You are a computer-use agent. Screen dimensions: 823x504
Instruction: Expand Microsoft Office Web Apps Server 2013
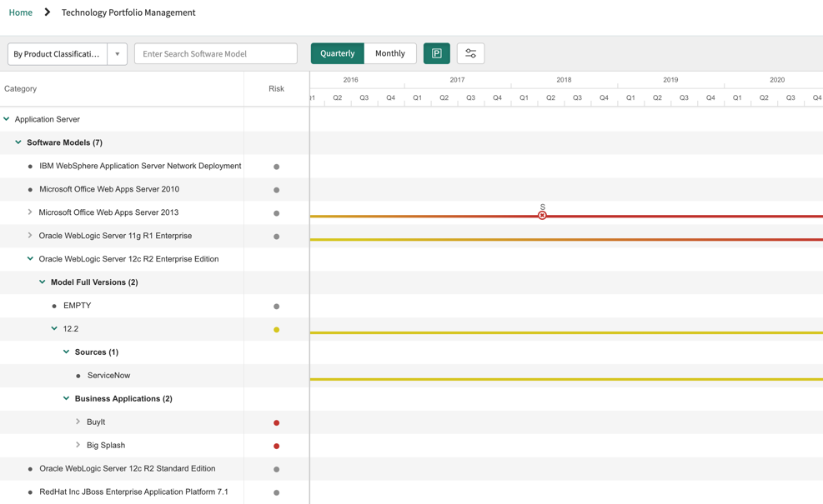30,212
